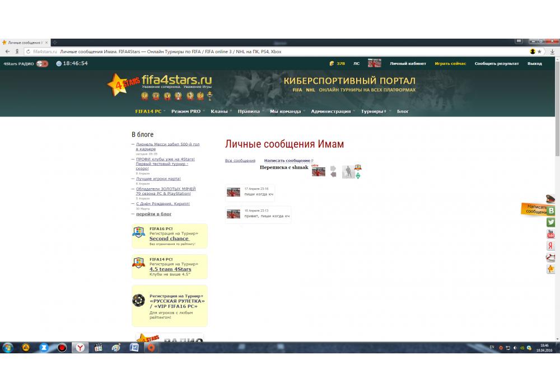Click the Yandex Я button in the toolbar

coord(17,52)
